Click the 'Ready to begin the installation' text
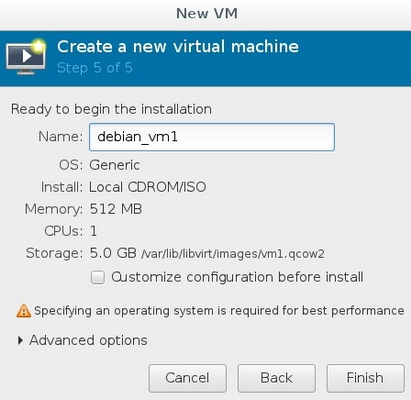This screenshot has width=411, height=400. (x=111, y=109)
